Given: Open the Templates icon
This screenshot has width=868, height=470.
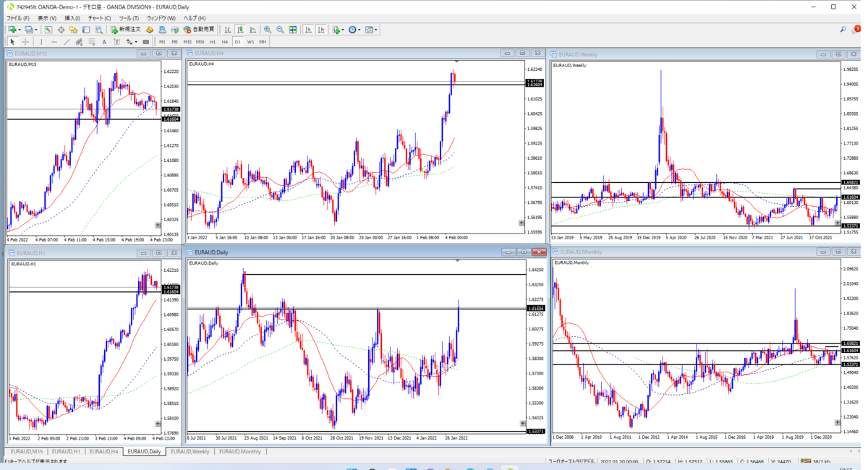Looking at the screenshot, I should pos(369,30).
